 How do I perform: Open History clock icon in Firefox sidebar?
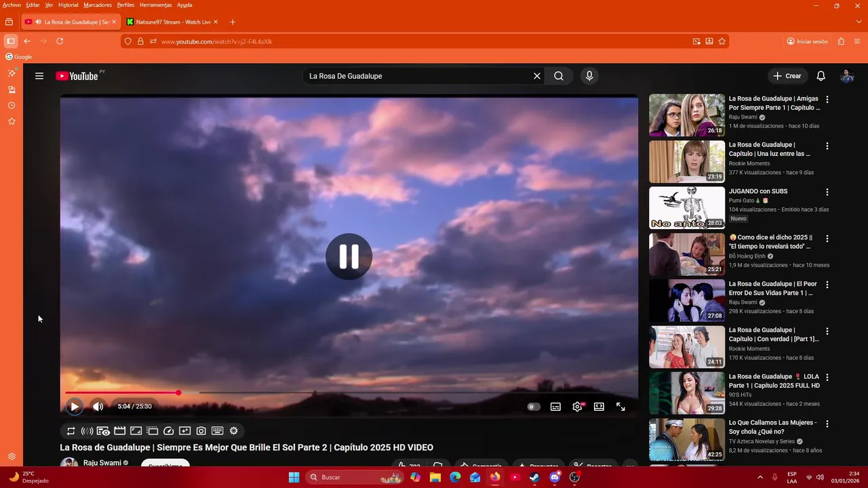12,106
